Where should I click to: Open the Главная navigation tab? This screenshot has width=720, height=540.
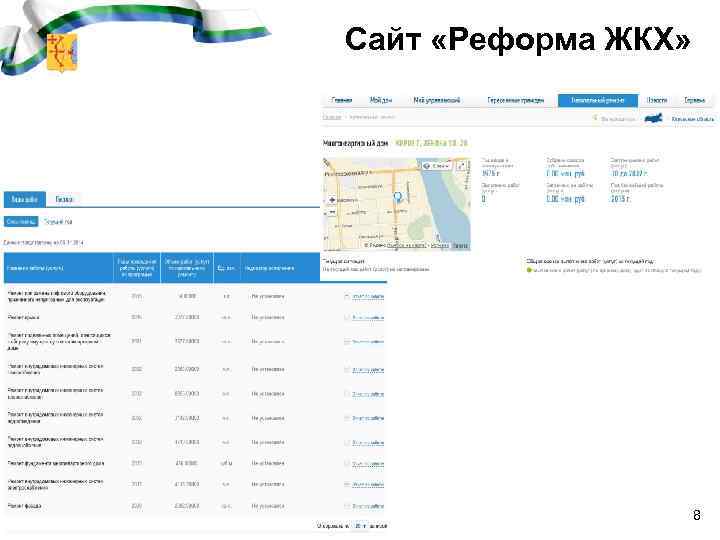[342, 100]
